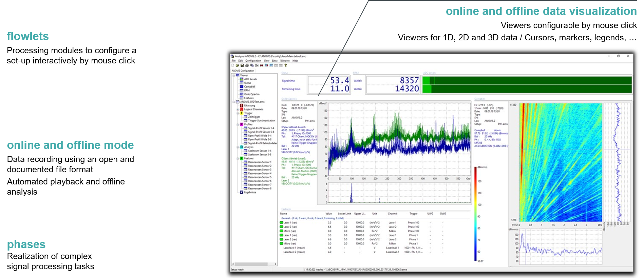Click the Open file toolbar icon

coord(238,65)
